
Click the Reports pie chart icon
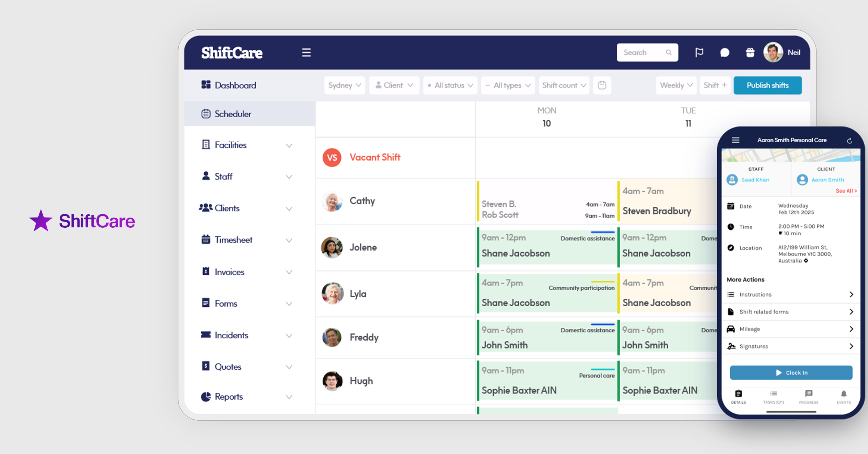206,396
